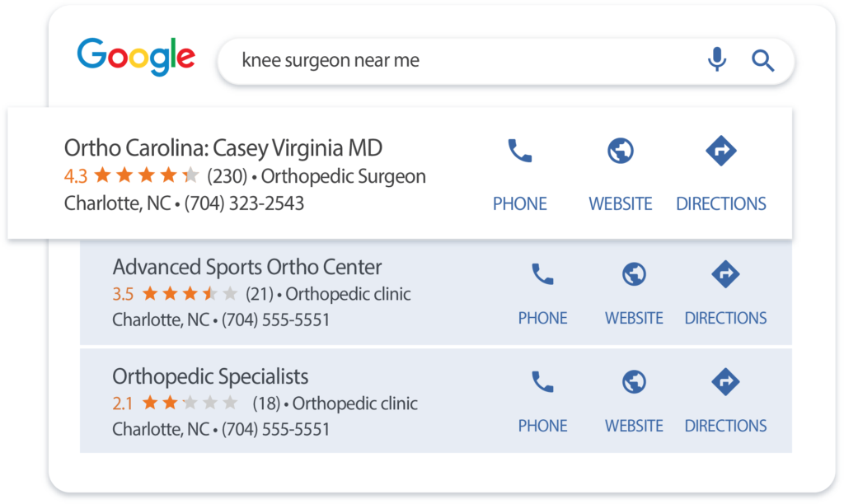Click phone icon for Ortho Carolina listing
This screenshot has width=844, height=504.
pos(519,151)
